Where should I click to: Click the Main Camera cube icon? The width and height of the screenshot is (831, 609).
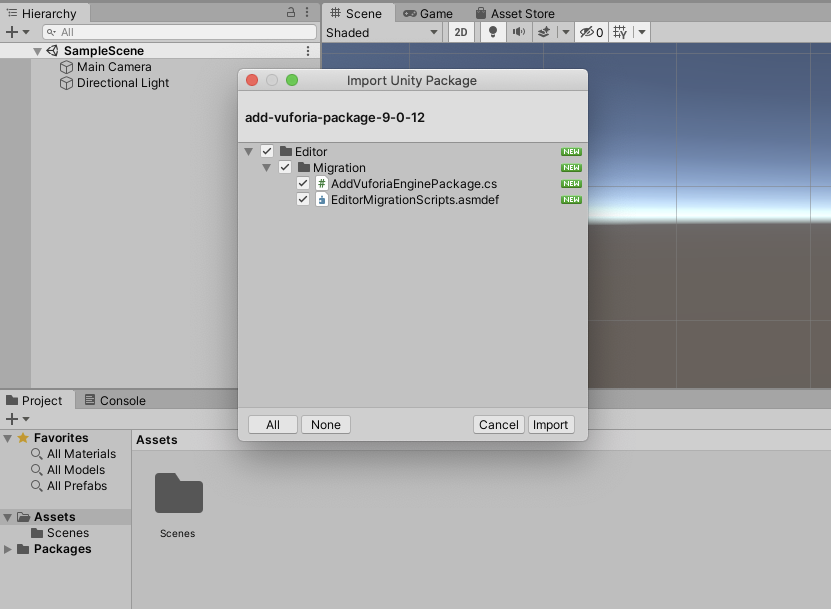[x=66, y=67]
